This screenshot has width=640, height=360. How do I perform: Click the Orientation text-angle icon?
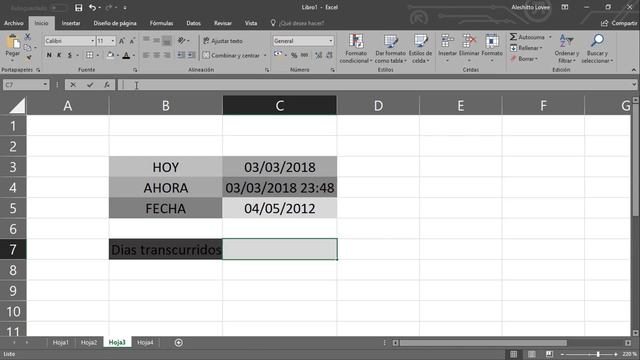181,40
